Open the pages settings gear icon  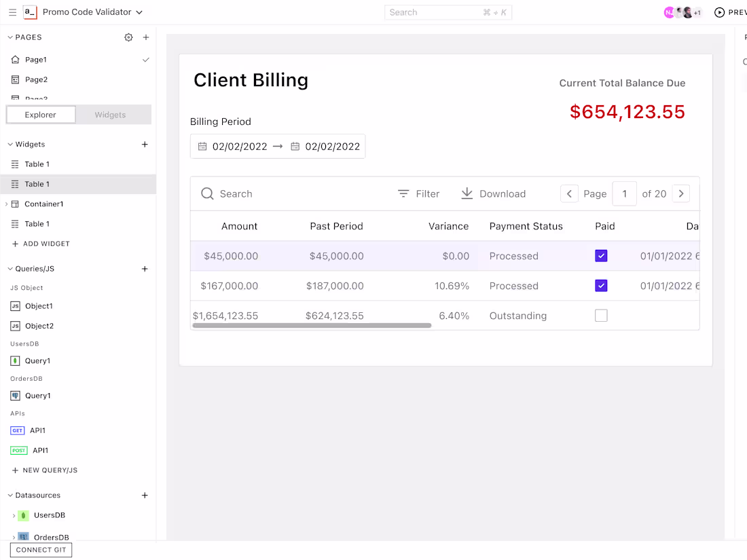pos(128,37)
